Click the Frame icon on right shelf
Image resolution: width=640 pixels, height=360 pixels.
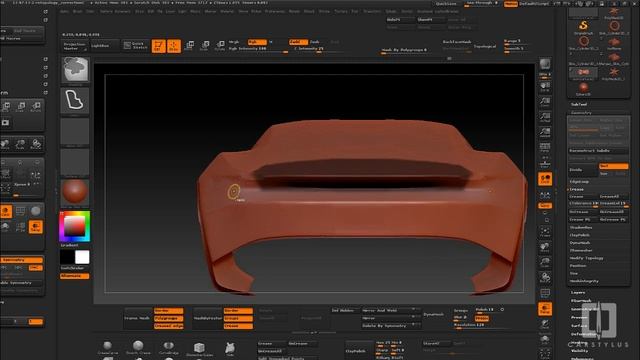(x=545, y=232)
